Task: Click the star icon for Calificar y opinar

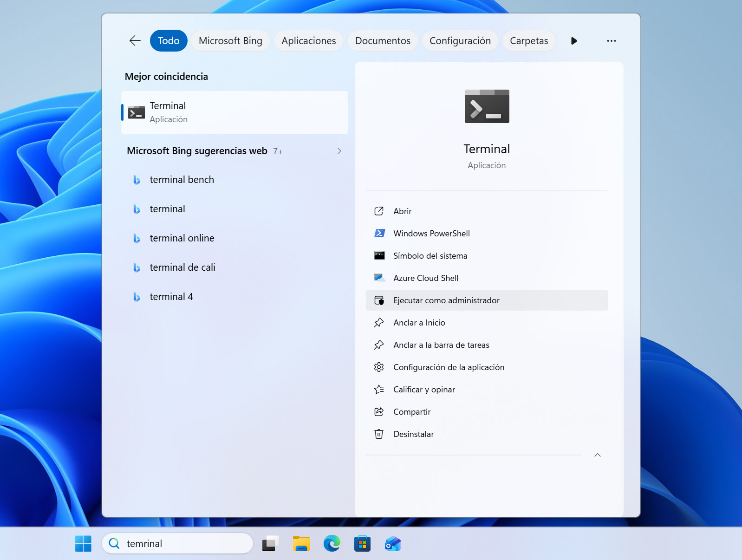Action: [x=379, y=390]
